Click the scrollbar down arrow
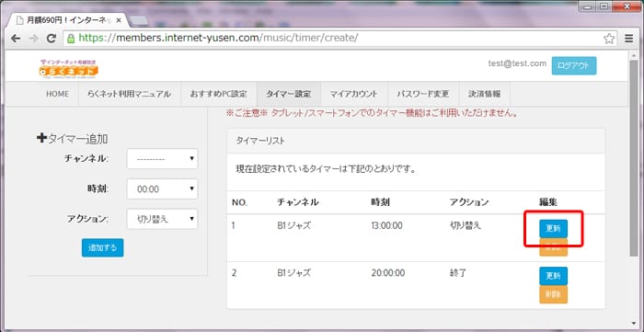 634,324
